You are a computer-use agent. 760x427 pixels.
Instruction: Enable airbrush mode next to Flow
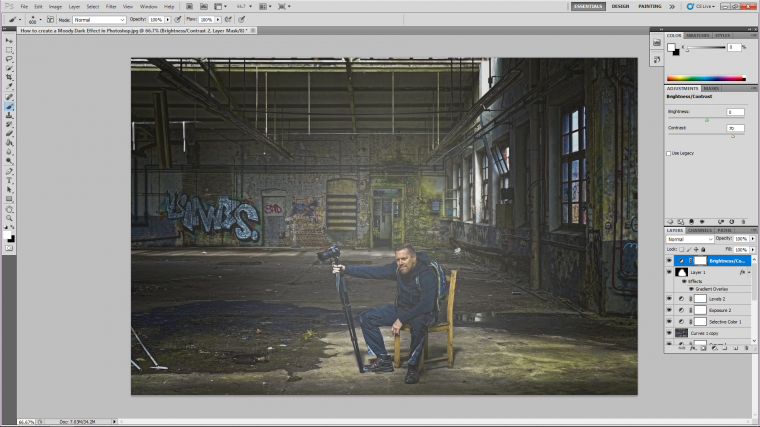tap(228, 19)
